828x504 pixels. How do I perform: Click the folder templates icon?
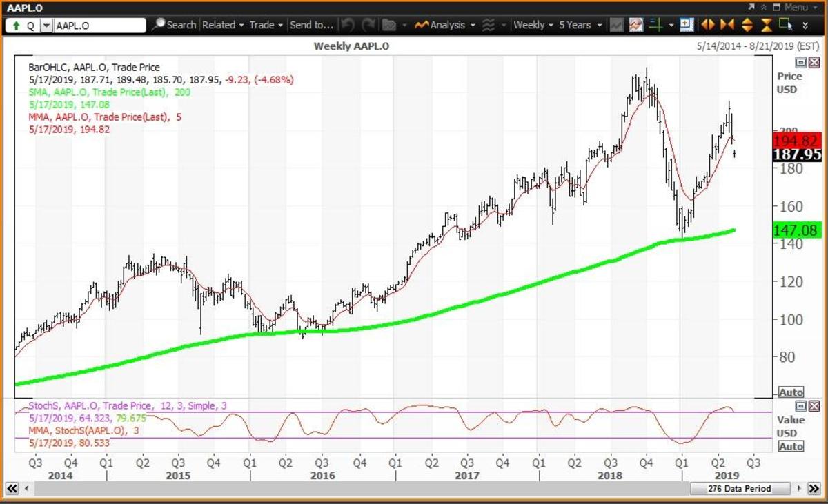pyautogui.click(x=388, y=25)
